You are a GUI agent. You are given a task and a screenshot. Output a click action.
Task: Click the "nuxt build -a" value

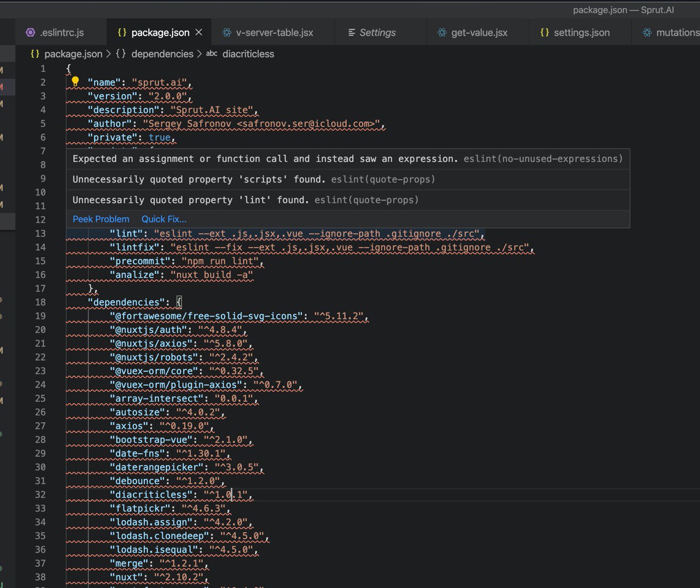[x=212, y=275]
